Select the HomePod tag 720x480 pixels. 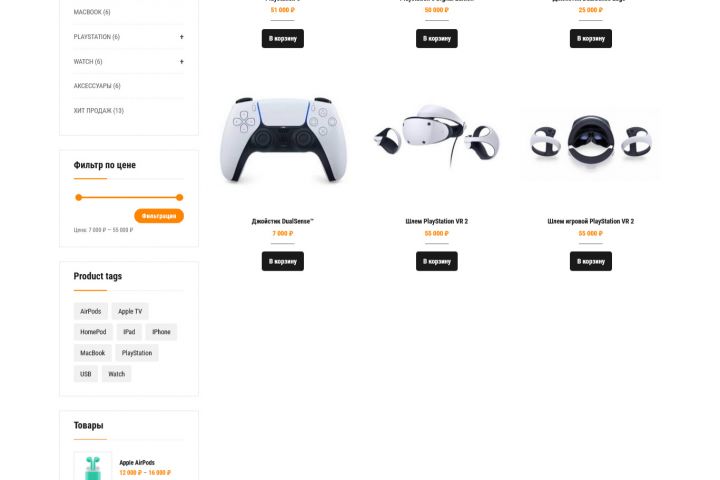tap(93, 332)
